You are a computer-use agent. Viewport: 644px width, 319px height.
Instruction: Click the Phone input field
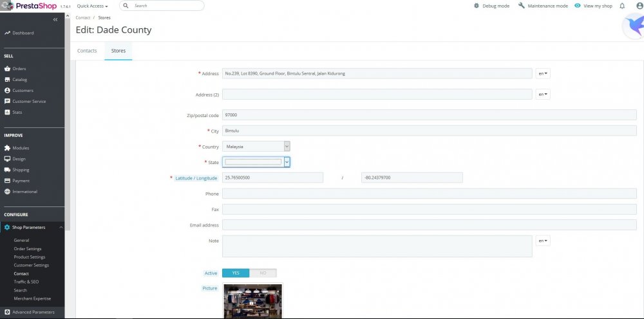[x=429, y=194]
